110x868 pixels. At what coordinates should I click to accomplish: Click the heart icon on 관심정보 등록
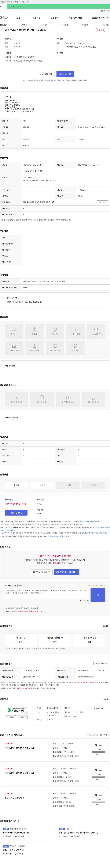coord(40,74)
